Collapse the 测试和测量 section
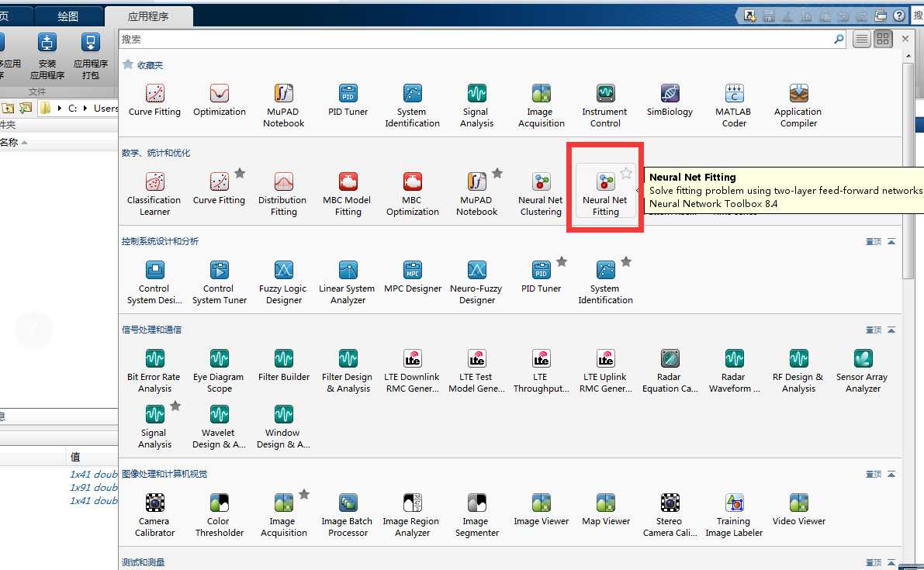The image size is (924, 570). (x=891, y=562)
